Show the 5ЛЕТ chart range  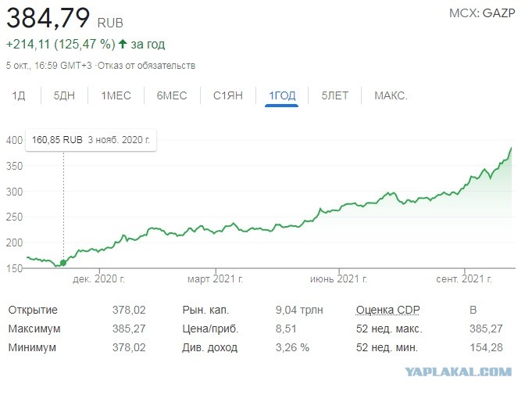[x=335, y=95]
